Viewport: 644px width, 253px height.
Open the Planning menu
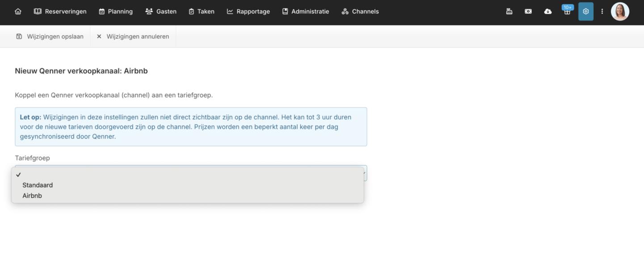(116, 12)
